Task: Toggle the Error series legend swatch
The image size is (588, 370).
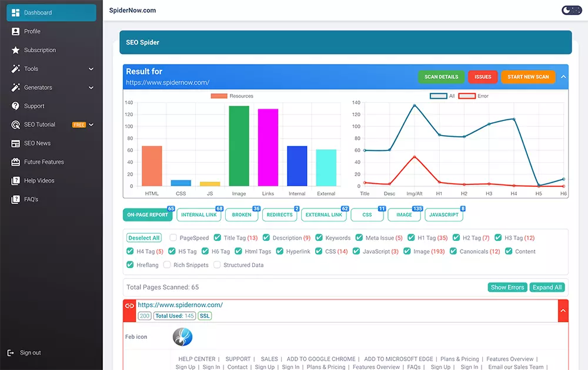Action: 467,96
